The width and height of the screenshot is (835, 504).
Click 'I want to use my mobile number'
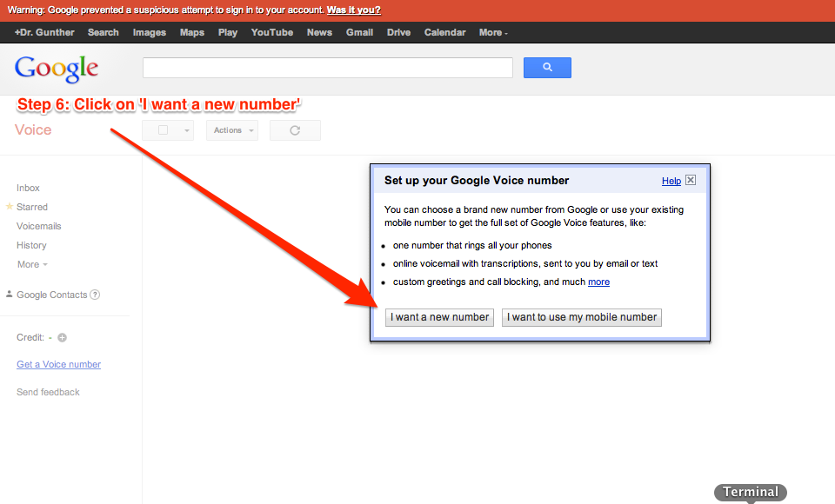[x=582, y=317]
